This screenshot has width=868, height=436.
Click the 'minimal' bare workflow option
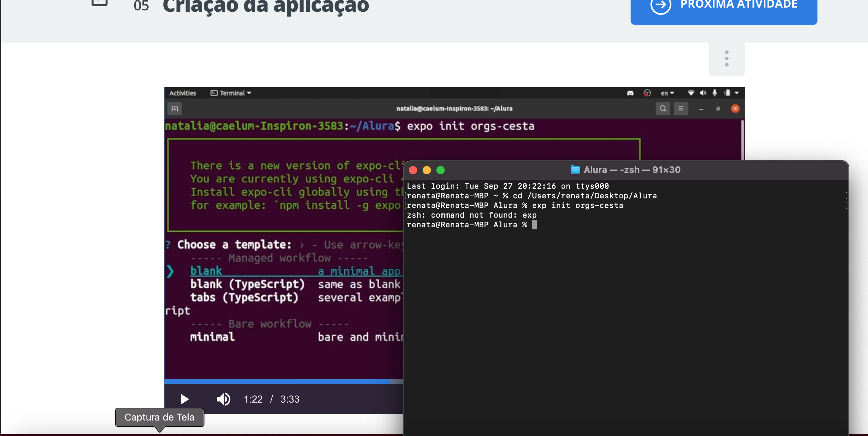(x=212, y=336)
